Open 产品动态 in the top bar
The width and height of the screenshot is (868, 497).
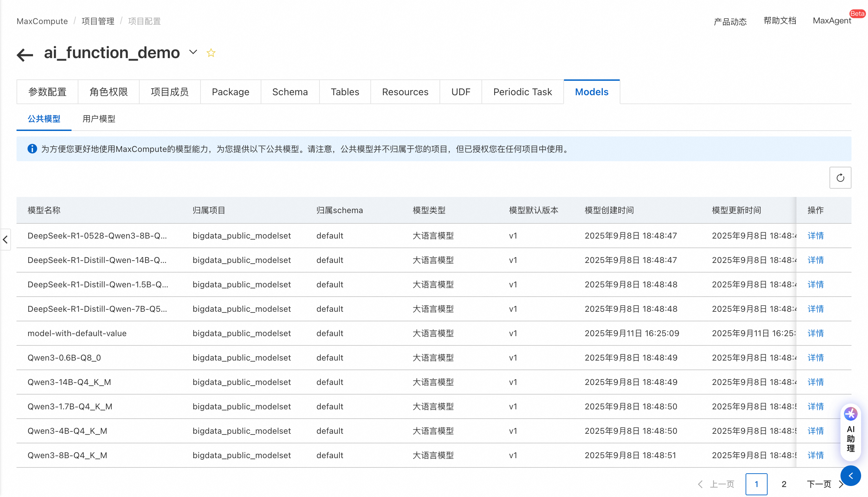[x=730, y=21]
